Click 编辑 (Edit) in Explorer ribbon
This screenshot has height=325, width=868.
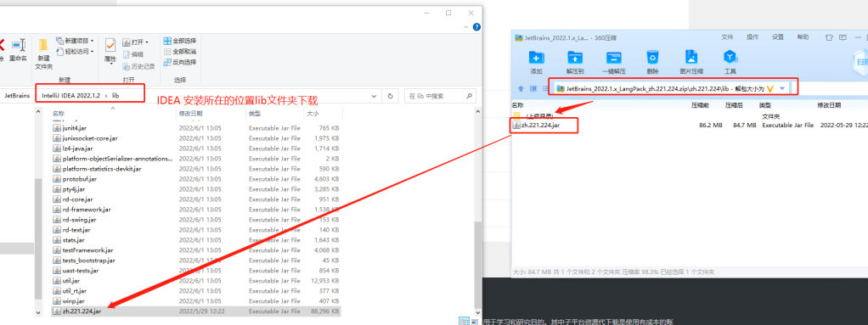tap(132, 54)
